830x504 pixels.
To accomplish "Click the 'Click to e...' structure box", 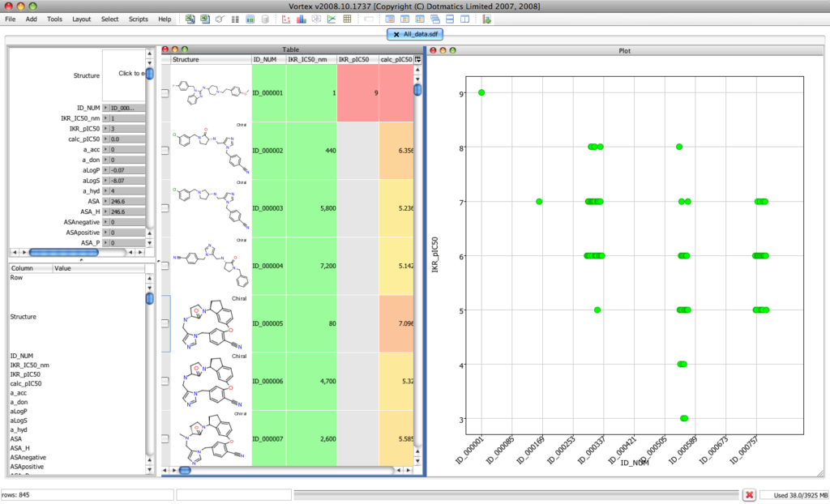I will tap(124, 75).
